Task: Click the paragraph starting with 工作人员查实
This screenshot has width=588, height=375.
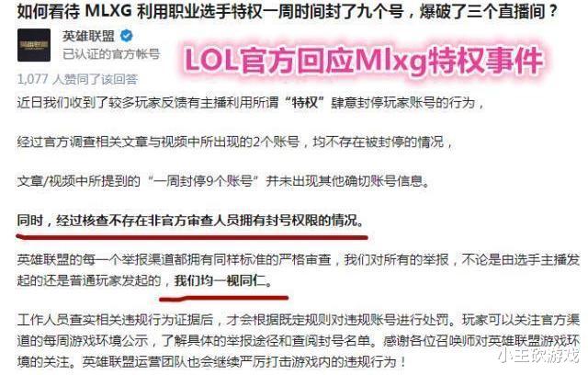Action: point(298,340)
